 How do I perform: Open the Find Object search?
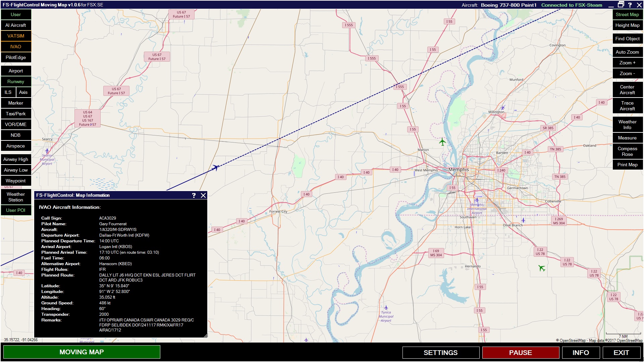[x=627, y=39]
